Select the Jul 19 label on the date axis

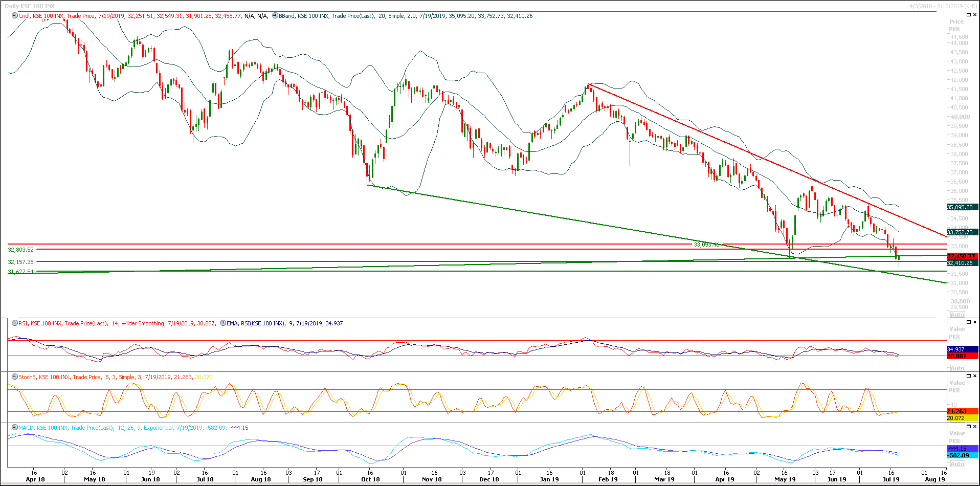(x=891, y=479)
